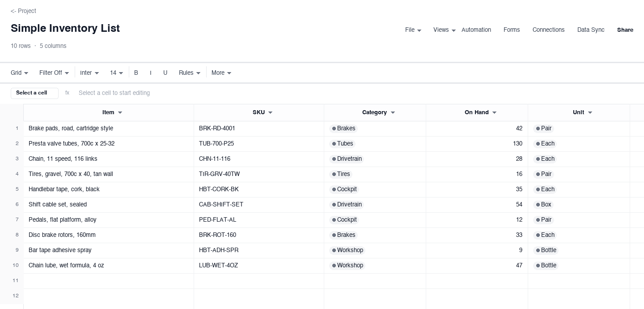Open the Unit column dropdown arrow
This screenshot has height=309, width=644.
(x=590, y=113)
